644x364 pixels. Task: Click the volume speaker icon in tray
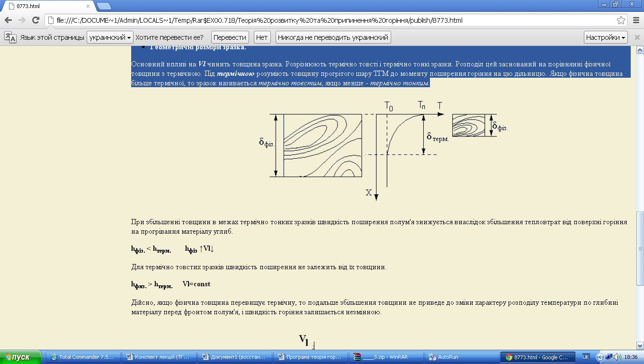click(617, 357)
